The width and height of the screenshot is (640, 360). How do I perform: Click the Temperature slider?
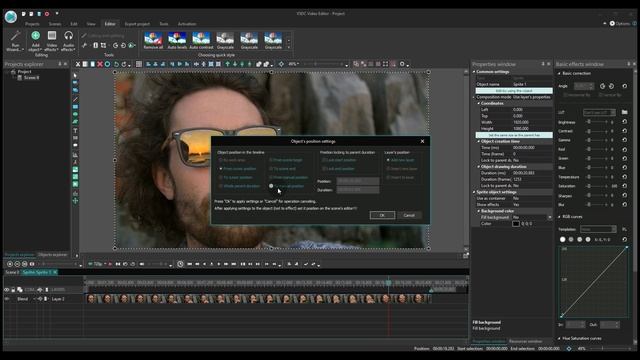(x=597, y=177)
